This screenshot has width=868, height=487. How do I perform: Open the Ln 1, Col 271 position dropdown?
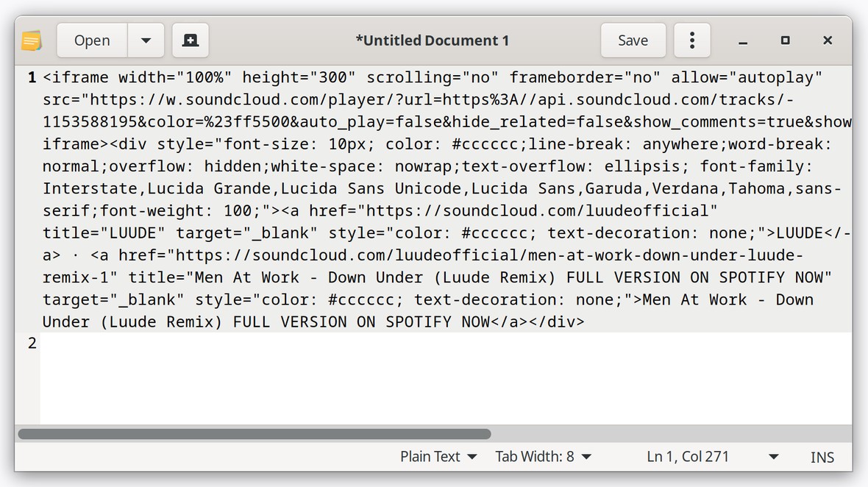click(x=713, y=457)
